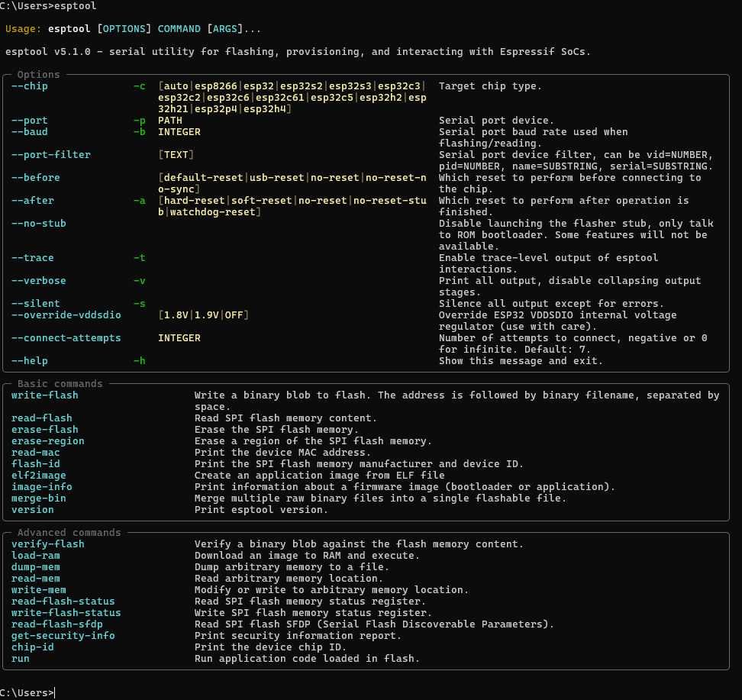
Task: Click the load-ram command
Action: pos(35,556)
